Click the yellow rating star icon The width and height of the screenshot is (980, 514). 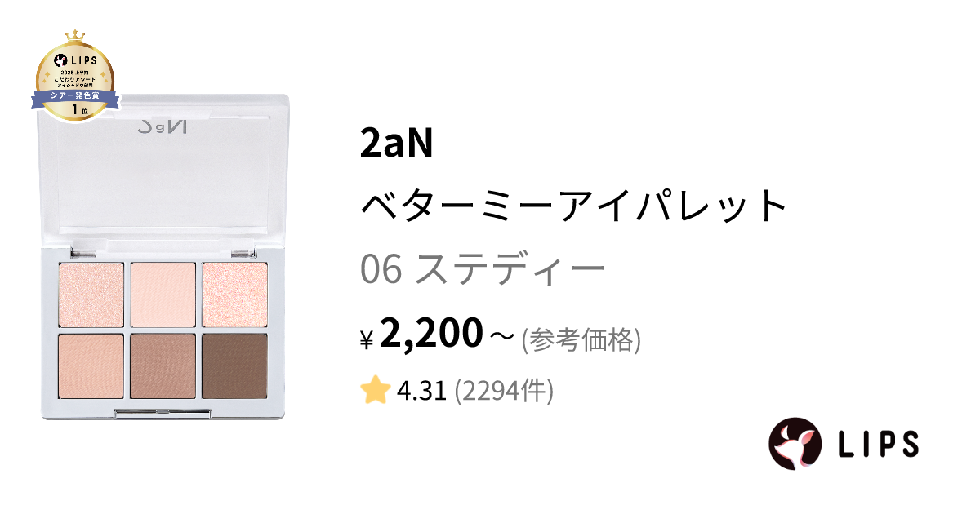375,392
